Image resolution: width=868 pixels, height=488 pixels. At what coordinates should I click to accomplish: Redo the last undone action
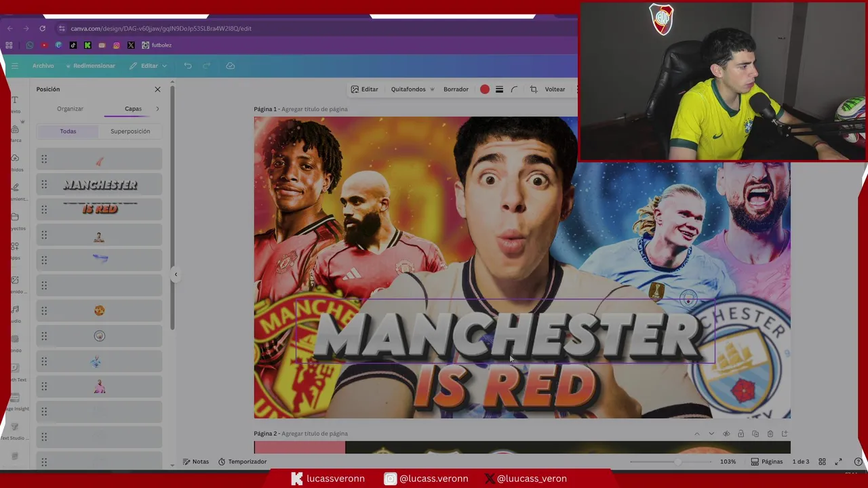207,66
